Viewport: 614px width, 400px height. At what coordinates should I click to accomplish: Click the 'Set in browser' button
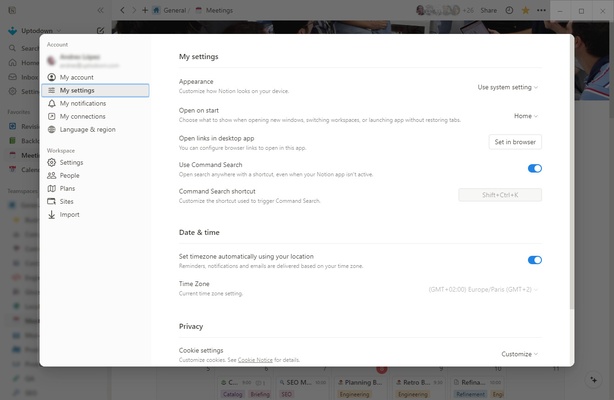[515, 142]
